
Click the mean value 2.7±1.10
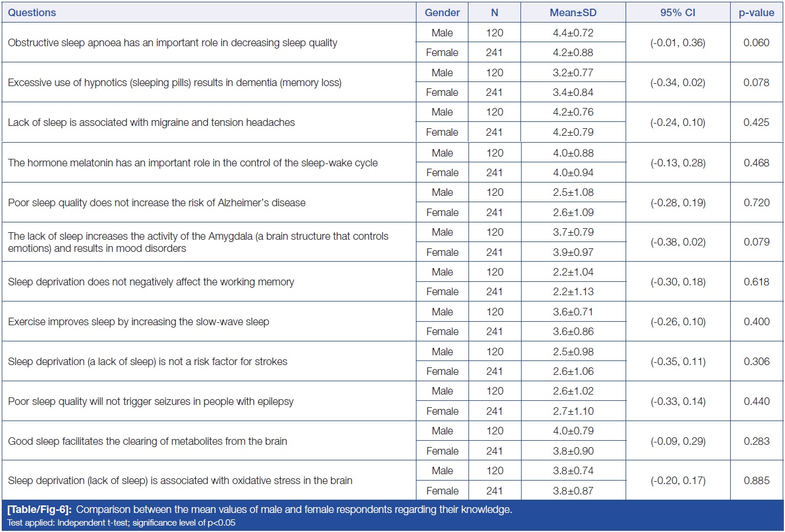tap(572, 411)
